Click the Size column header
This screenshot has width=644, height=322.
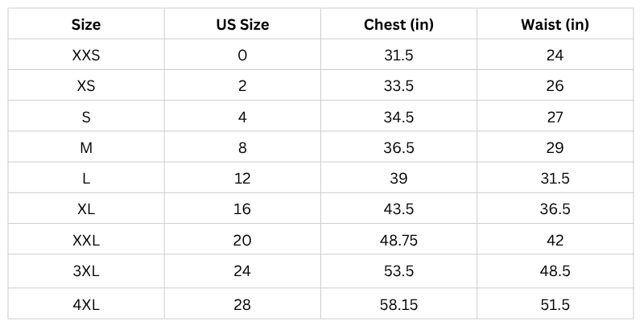pos(86,24)
